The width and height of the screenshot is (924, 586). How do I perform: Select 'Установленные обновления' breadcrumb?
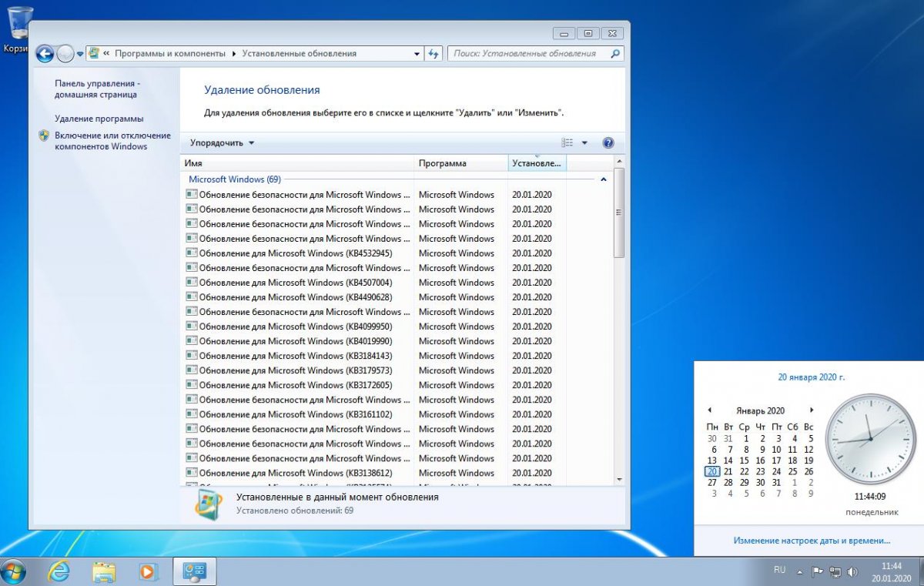(x=299, y=54)
